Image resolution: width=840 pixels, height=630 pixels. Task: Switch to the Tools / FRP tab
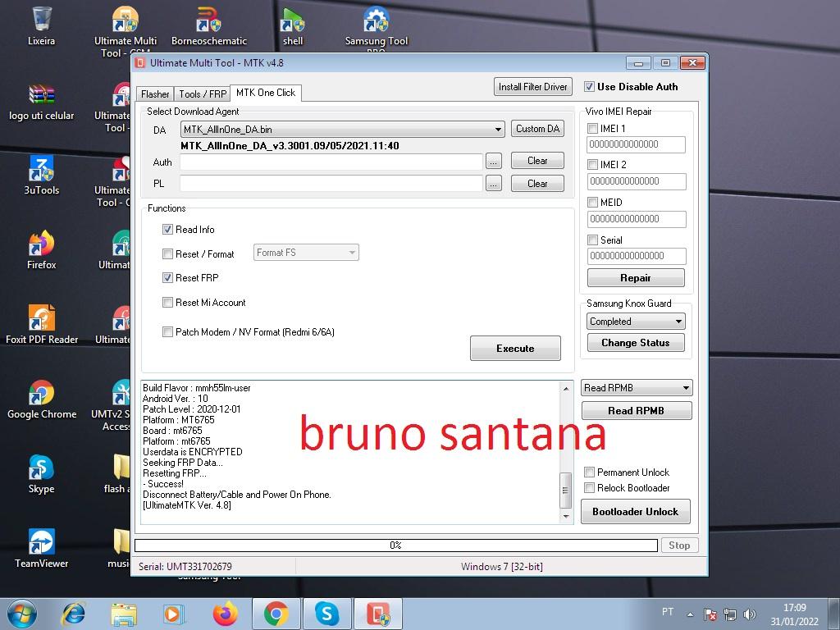click(203, 94)
